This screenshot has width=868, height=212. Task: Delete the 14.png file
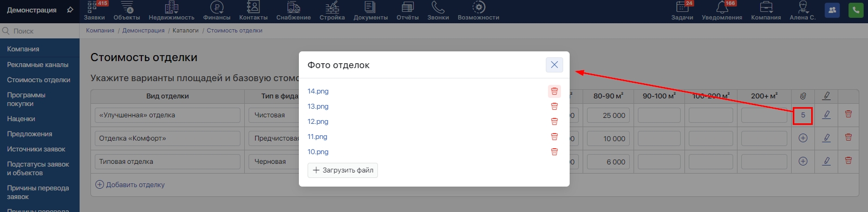tap(554, 91)
